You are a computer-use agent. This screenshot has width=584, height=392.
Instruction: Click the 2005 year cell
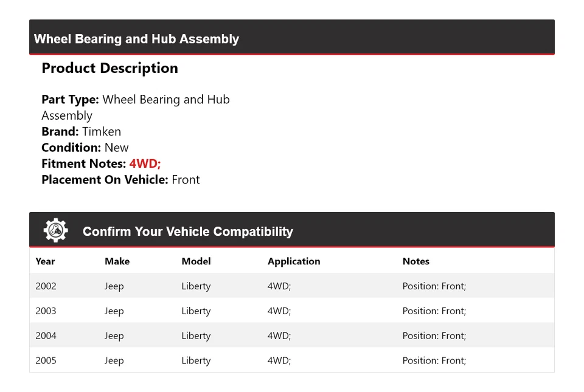46,360
